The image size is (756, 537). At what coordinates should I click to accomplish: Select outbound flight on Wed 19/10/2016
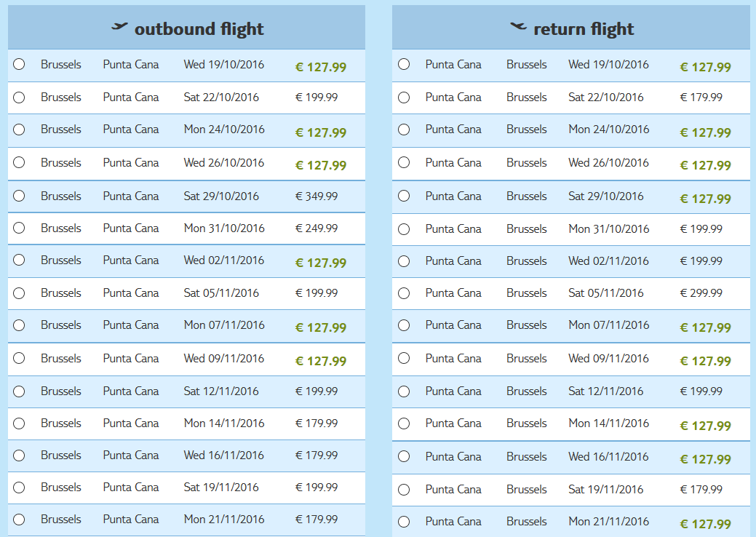pos(19,64)
